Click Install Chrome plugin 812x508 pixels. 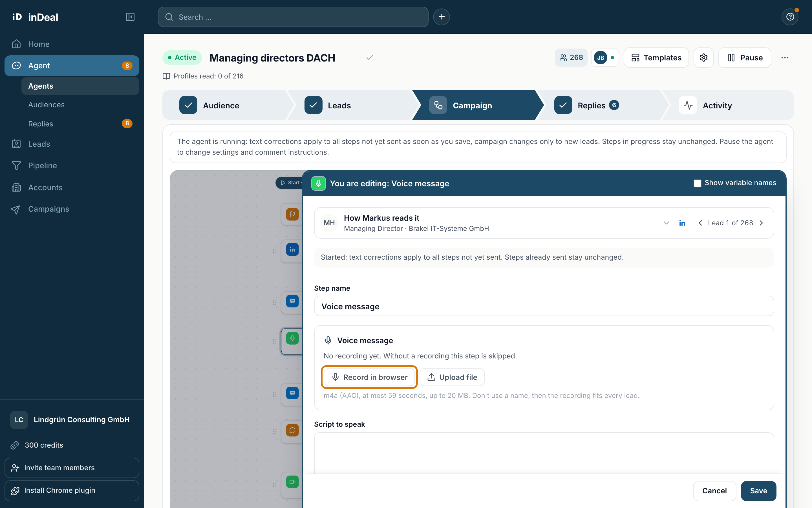[x=72, y=490]
